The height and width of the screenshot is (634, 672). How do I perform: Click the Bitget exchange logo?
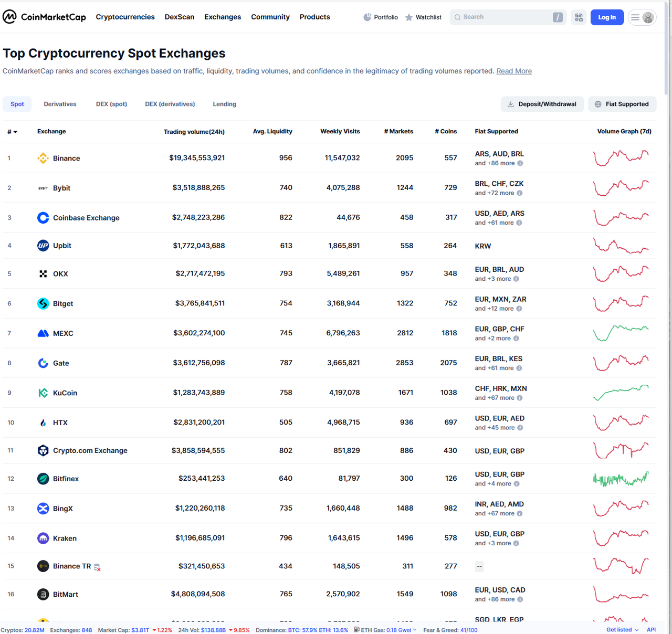pos(43,303)
